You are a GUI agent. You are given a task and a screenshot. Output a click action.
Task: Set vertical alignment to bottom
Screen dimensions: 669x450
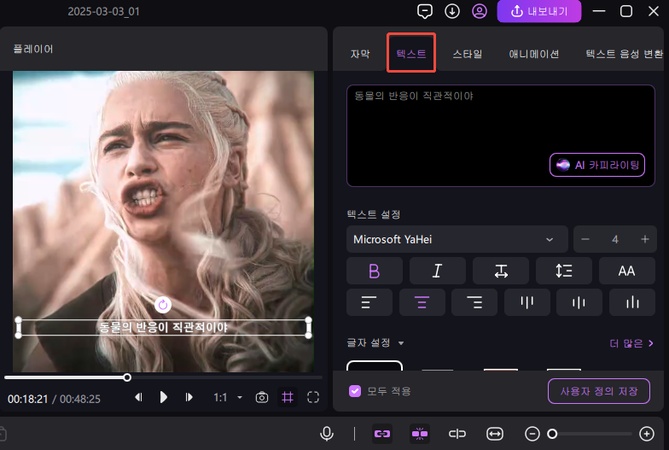click(632, 302)
